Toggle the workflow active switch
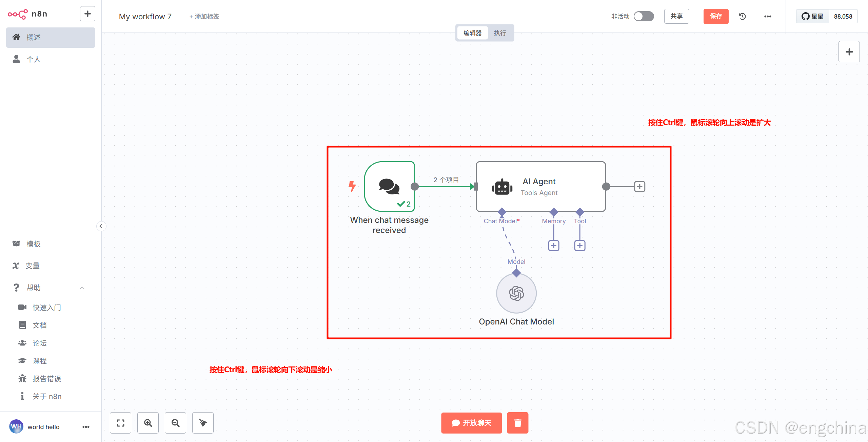The image size is (868, 442). point(644,16)
